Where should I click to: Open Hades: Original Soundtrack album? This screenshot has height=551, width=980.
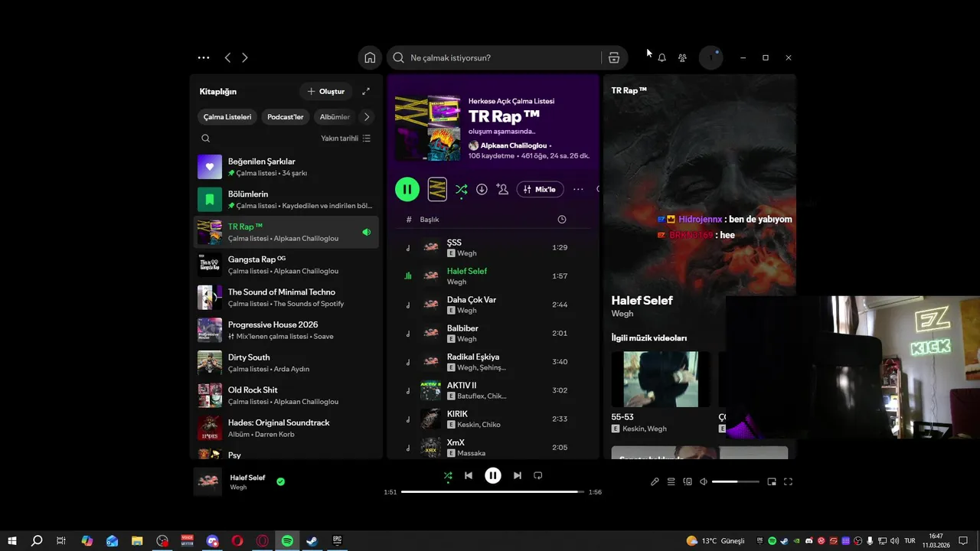286,428
